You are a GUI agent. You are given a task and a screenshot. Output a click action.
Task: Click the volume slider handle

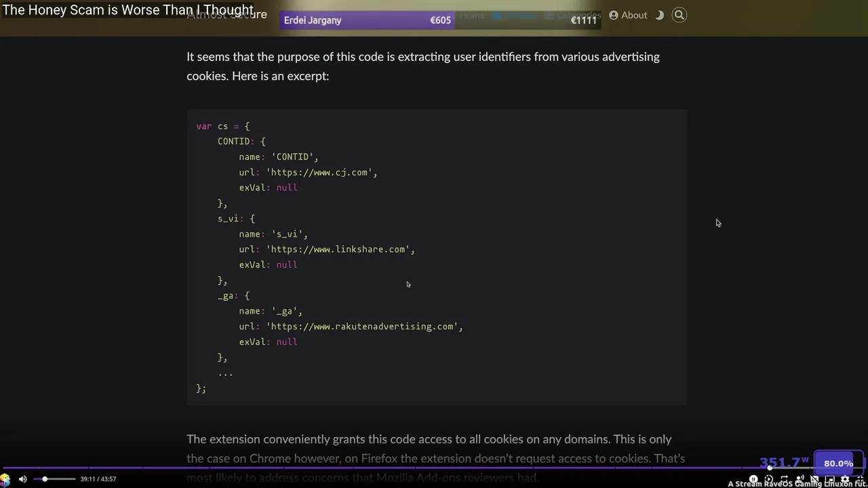tap(45, 479)
